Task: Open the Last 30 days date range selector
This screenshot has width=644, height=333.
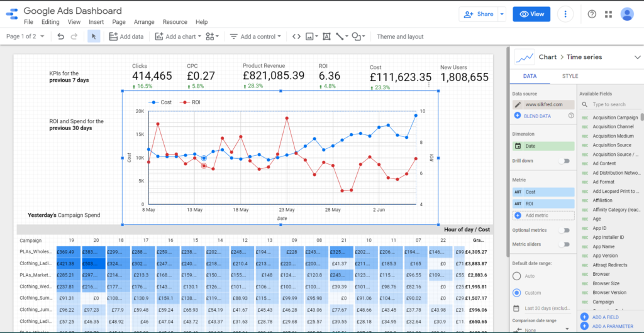Action: pos(542,308)
